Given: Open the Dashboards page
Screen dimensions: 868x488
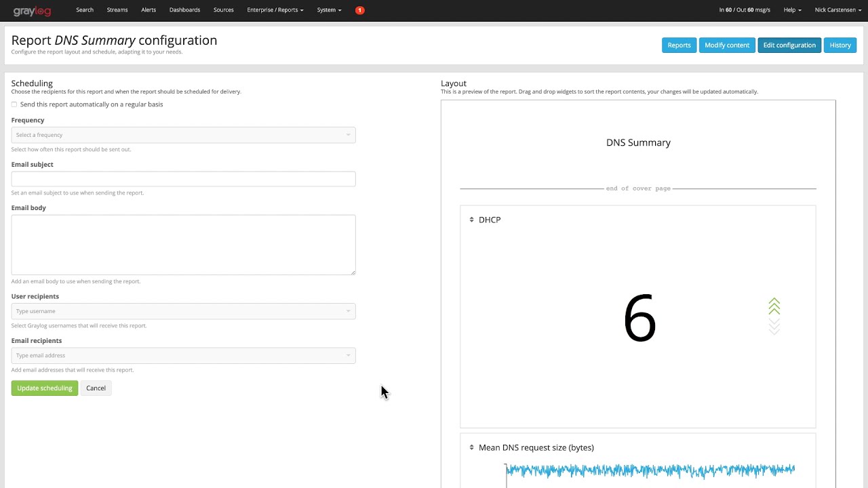Looking at the screenshot, I should pyautogui.click(x=184, y=10).
